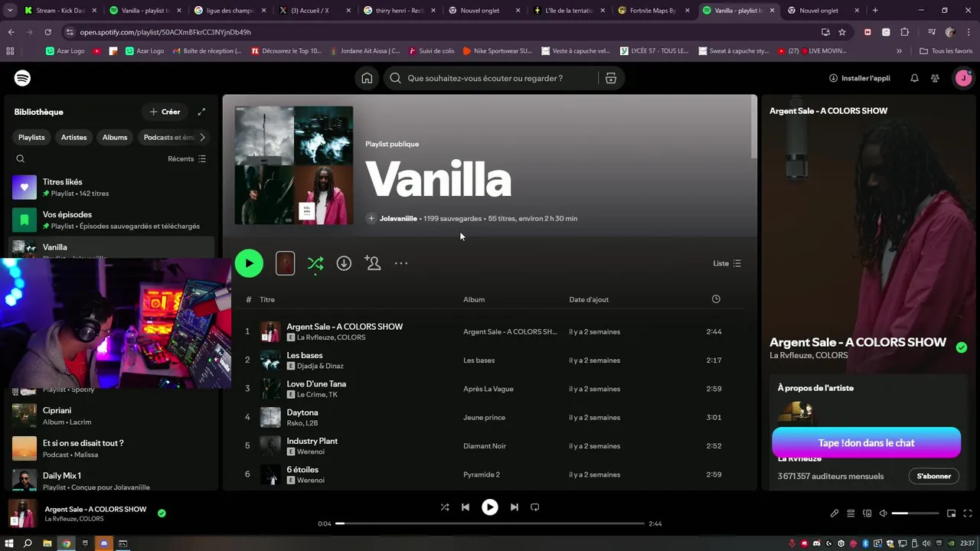Toggle saved checkmark in right artist panel
980x551 pixels.
pos(962,347)
